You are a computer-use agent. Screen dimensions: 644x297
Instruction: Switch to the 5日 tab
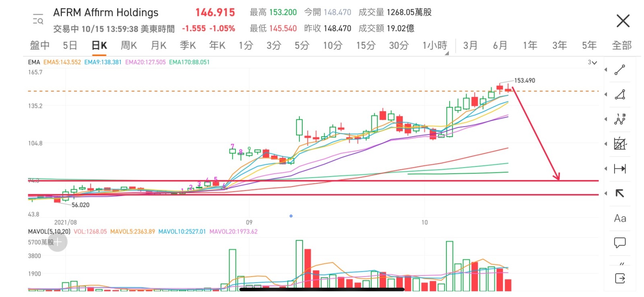pyautogui.click(x=70, y=45)
